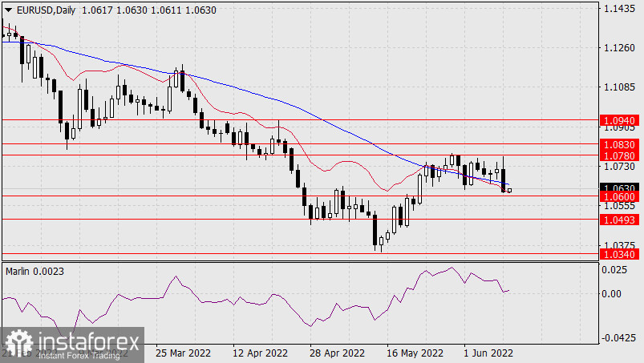Select the 0.025 Marlin scale value
The height and width of the screenshot is (363, 644).
[x=614, y=269]
